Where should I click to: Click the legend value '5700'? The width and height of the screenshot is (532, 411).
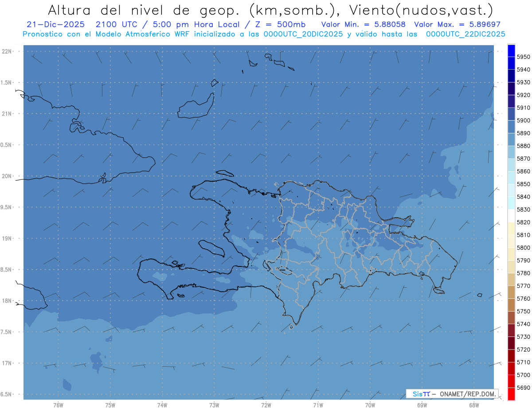point(523,375)
